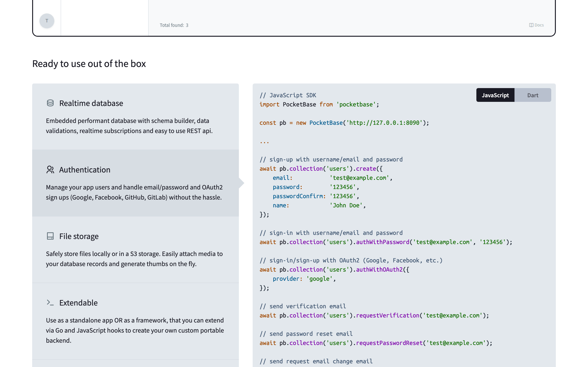Click the Docs book icon
This screenshot has width=588, height=367.
coord(531,25)
